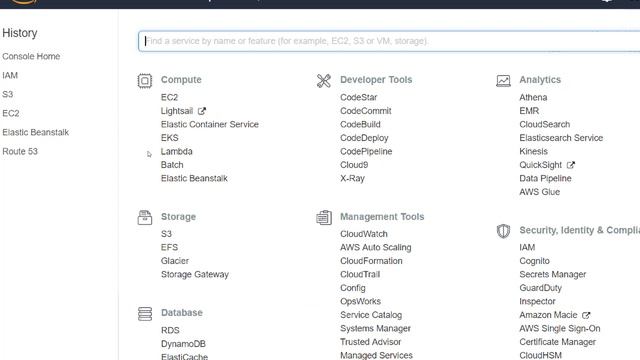Open the CodePipeline service
This screenshot has width=640, height=360.
click(366, 151)
